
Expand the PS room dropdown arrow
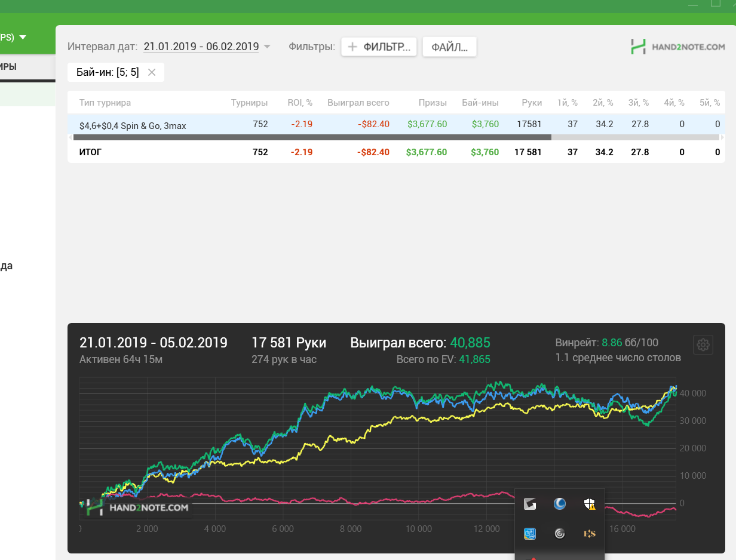click(23, 37)
